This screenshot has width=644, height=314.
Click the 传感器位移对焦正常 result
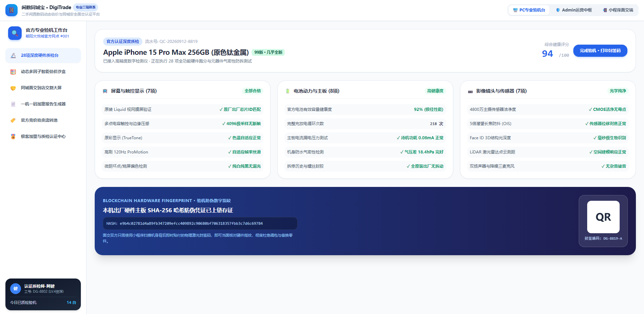click(x=606, y=124)
